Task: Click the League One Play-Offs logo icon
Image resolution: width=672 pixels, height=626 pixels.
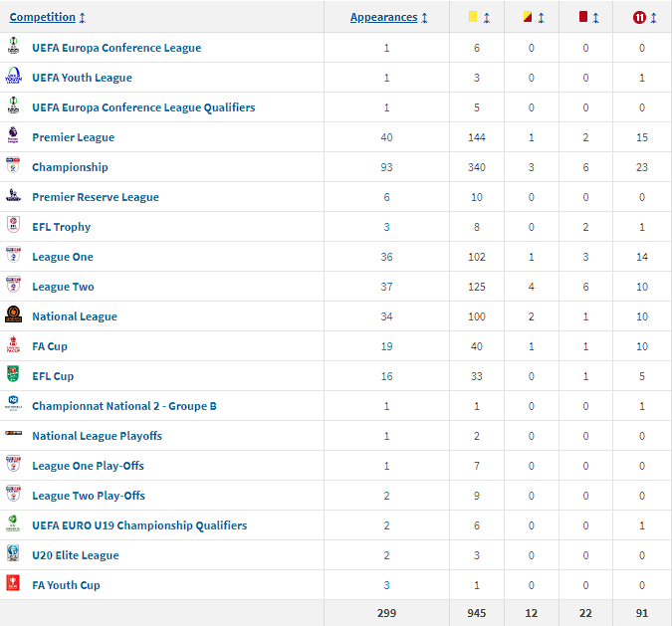Action: coord(13,463)
